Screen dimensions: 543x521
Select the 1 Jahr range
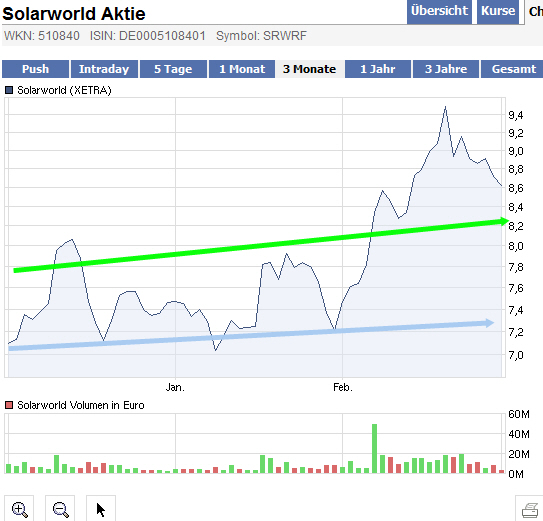[x=378, y=69]
